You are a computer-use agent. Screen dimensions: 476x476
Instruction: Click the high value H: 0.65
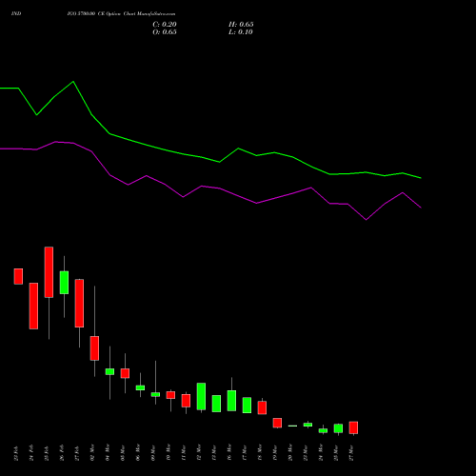coord(241,25)
